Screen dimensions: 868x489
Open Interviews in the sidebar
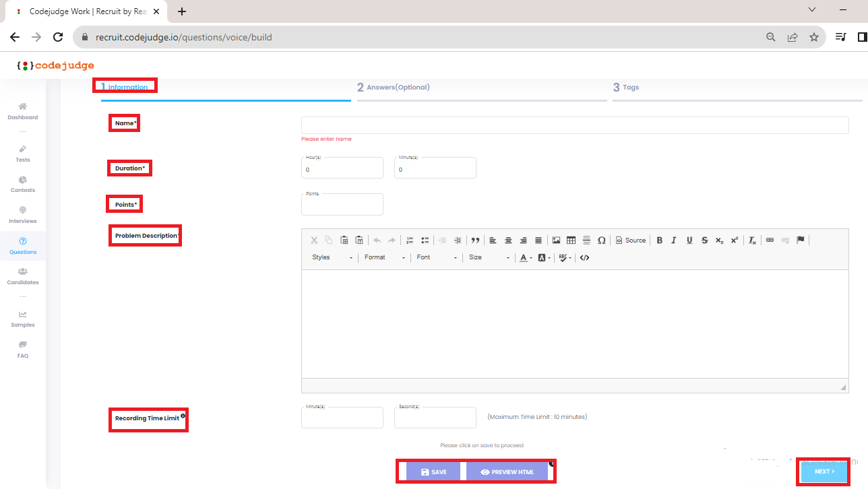(x=23, y=215)
